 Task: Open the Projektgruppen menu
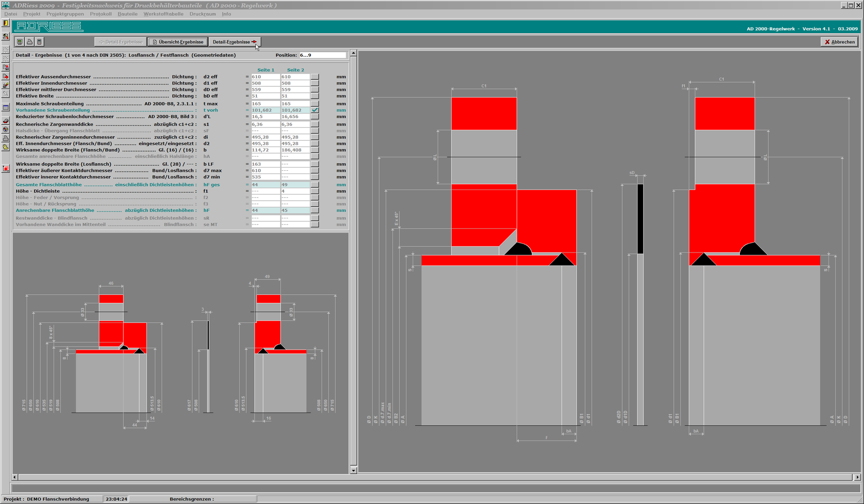65,14
